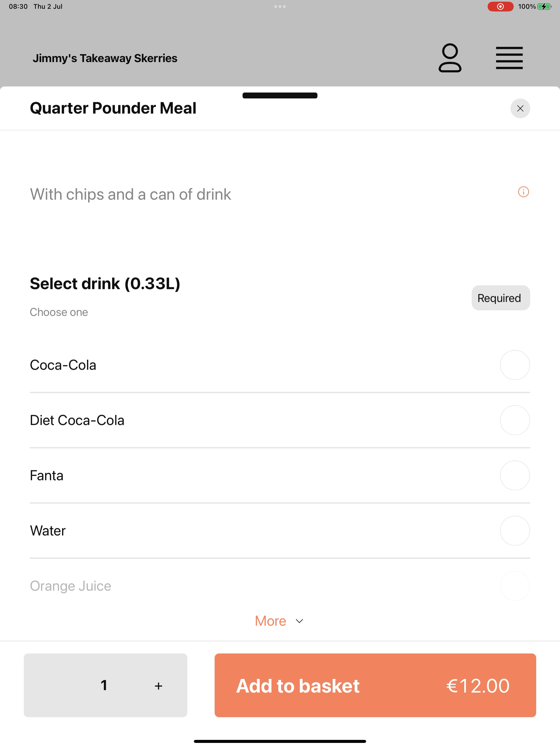The width and height of the screenshot is (560, 747).
Task: Click the chevron next to More
Action: [x=299, y=621]
